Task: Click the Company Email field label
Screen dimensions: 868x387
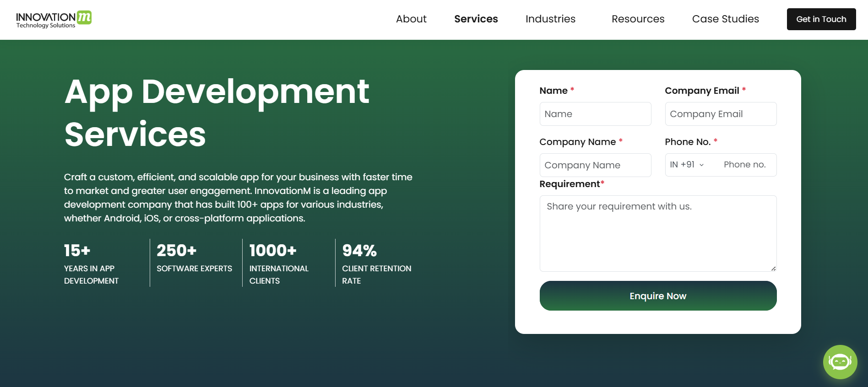Action: [705, 91]
